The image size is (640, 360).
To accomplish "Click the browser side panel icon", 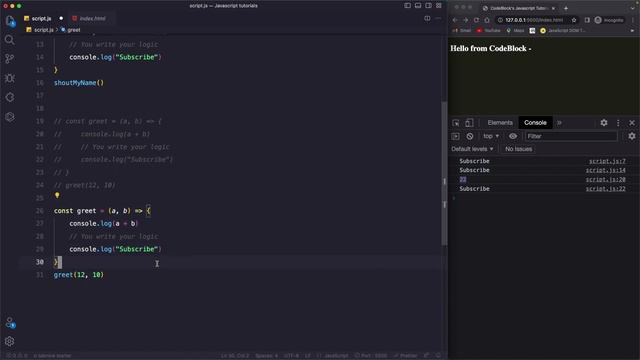I will pyautogui.click(x=587, y=20).
